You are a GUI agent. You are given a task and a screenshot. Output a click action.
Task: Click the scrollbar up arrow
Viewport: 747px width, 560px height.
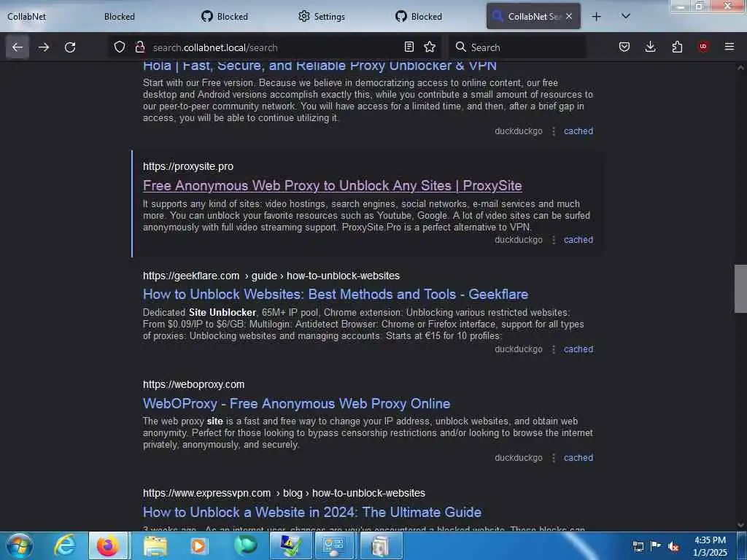[x=740, y=68]
